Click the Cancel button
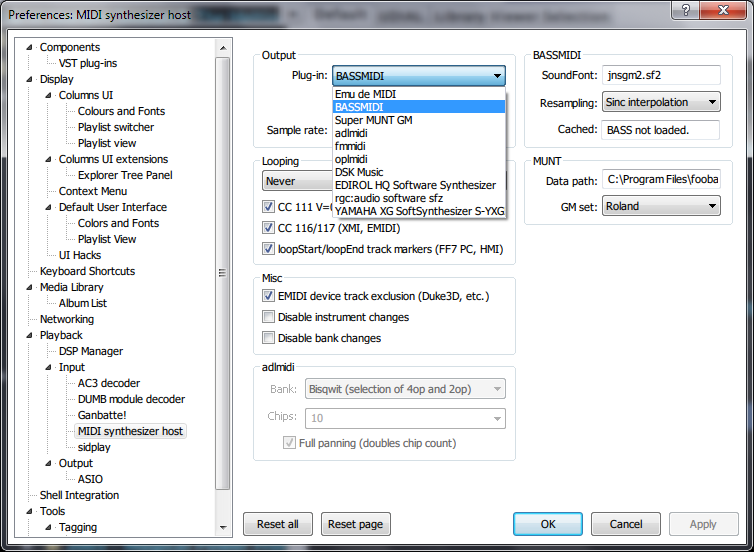This screenshot has height=552, width=754. pos(626,524)
